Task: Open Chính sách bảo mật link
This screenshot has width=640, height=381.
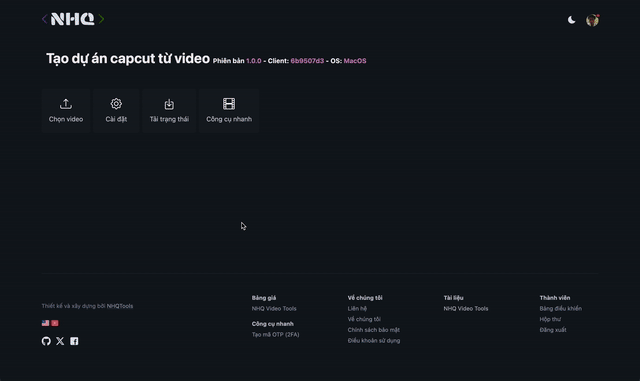Action: (373, 330)
